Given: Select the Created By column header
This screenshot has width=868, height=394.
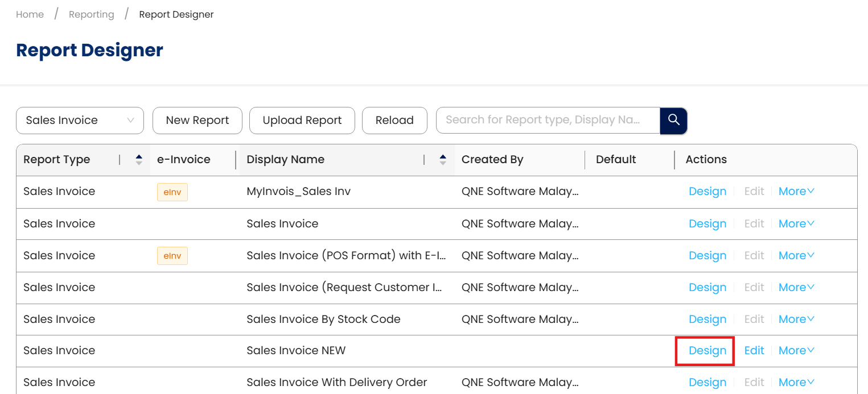Looking at the screenshot, I should (x=492, y=160).
